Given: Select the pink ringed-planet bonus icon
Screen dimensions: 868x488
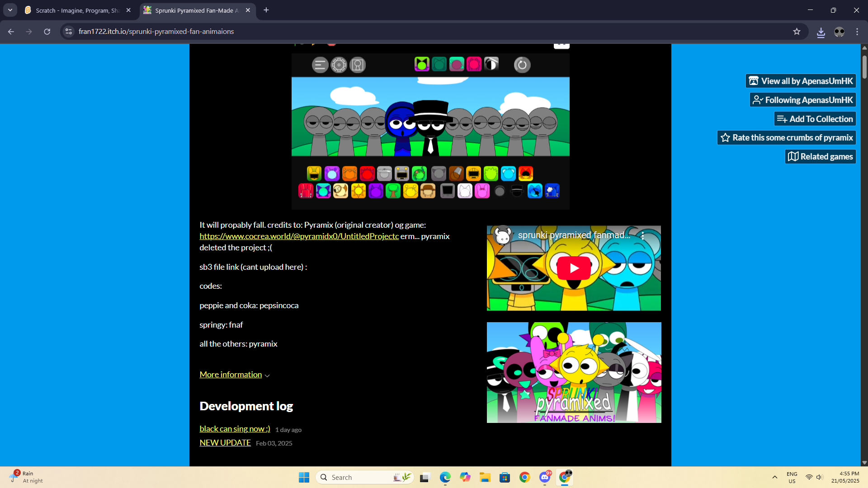Looking at the screenshot, I should pos(457,64).
